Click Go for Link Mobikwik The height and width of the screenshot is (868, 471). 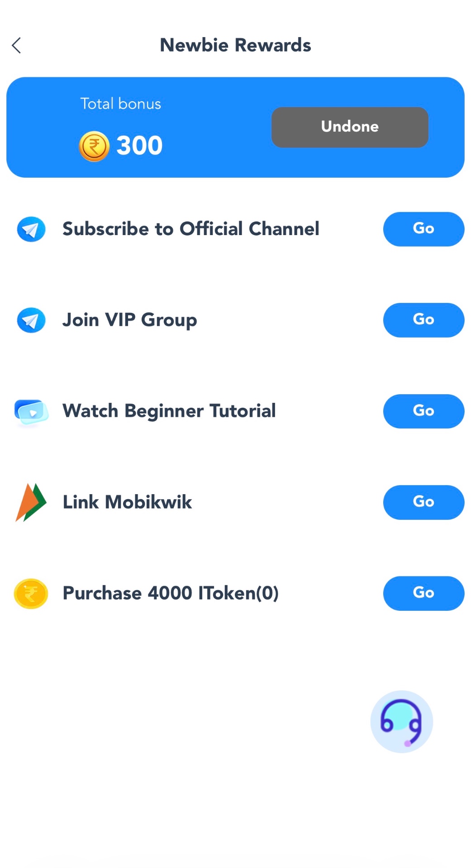click(x=423, y=502)
